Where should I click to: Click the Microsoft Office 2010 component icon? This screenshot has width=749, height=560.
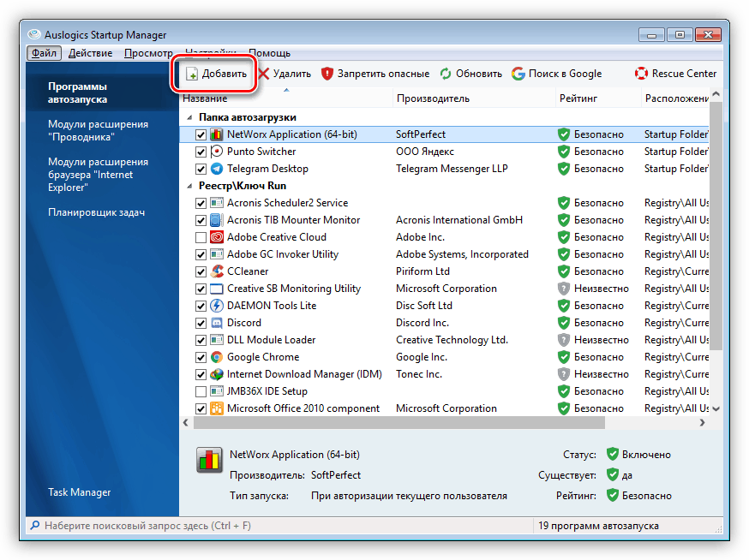[217, 408]
